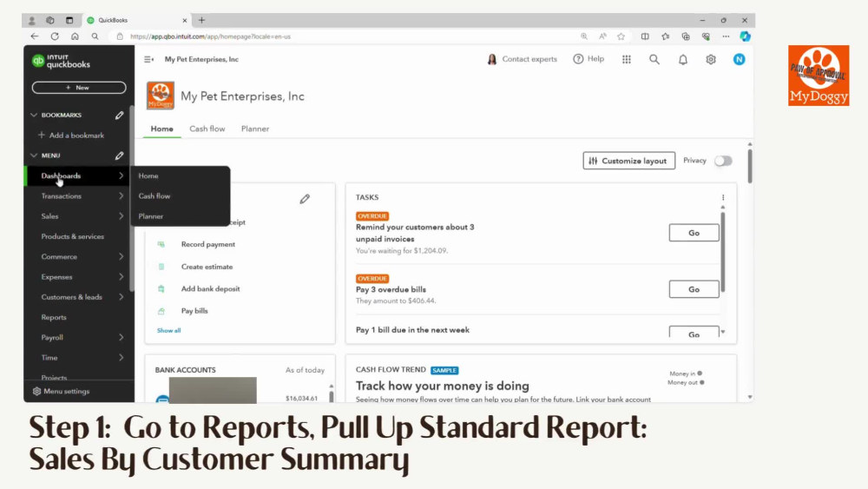Image resolution: width=868 pixels, height=489 pixels.
Task: Expand the Time submenu arrow
Action: click(121, 358)
